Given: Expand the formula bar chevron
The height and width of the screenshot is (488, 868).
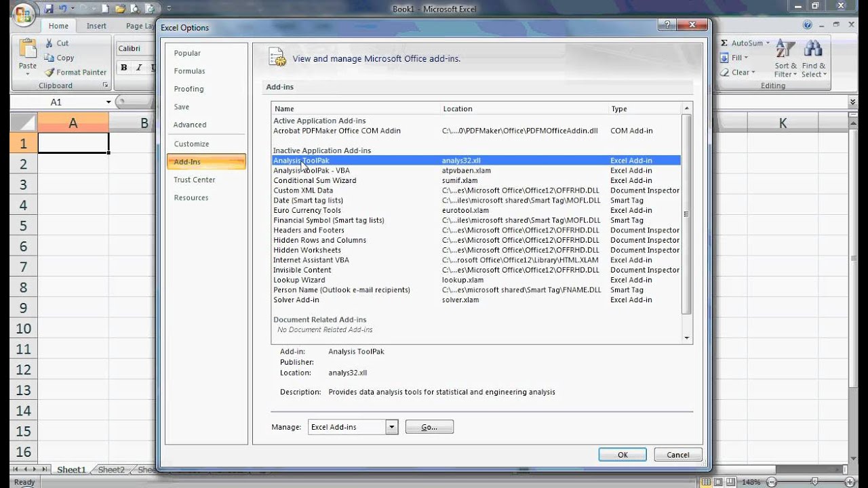Looking at the screenshot, I should (x=853, y=102).
